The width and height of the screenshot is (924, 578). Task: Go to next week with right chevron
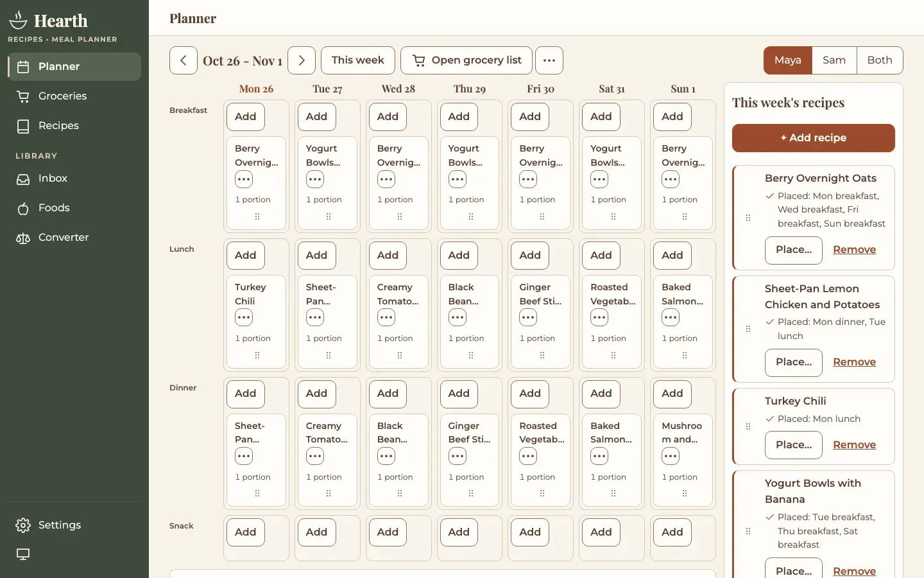coord(302,60)
